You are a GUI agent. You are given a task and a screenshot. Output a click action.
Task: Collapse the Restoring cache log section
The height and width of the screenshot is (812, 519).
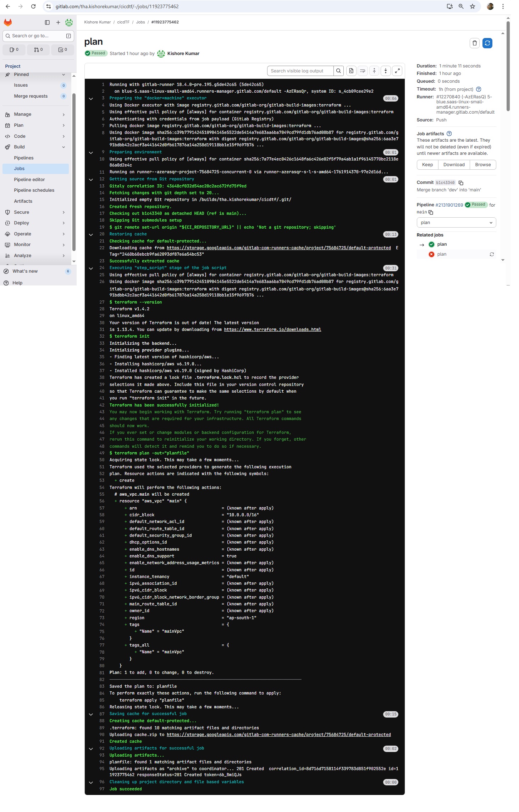91,235
